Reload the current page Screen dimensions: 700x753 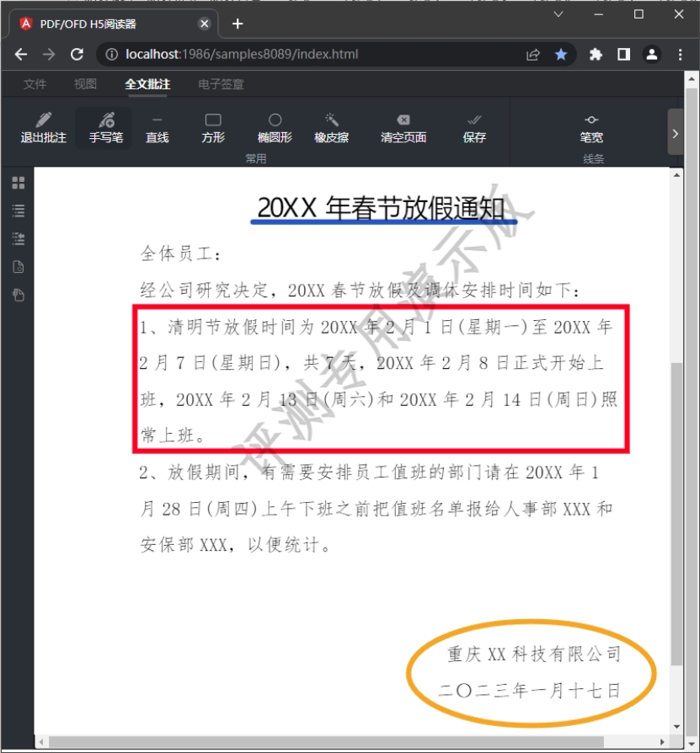(77, 54)
